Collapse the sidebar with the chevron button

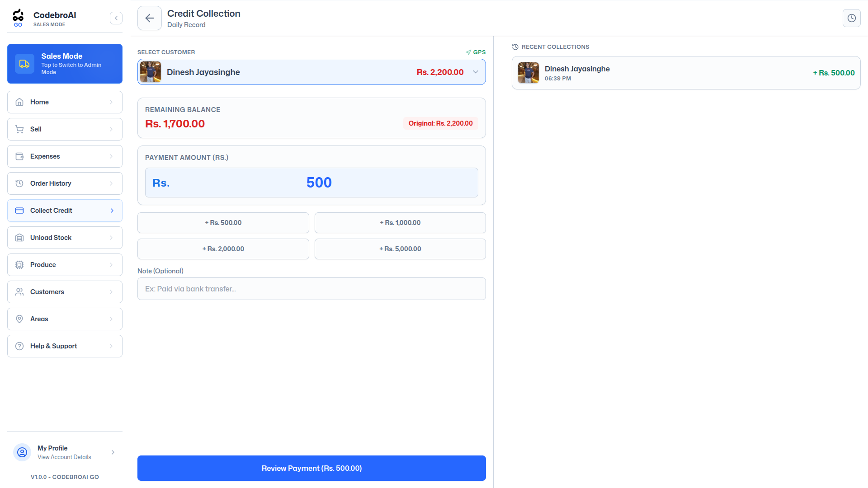pyautogui.click(x=116, y=18)
